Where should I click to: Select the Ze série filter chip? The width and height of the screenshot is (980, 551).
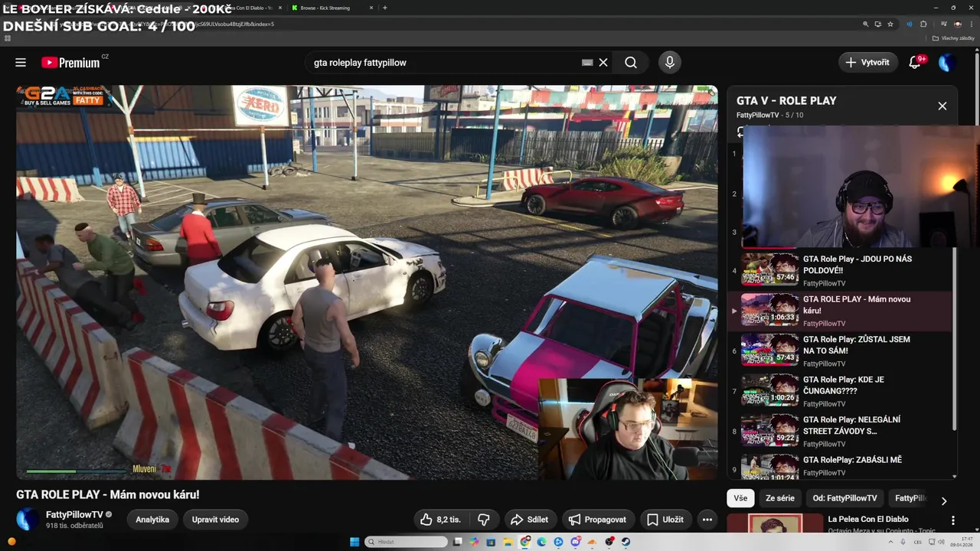coord(780,498)
